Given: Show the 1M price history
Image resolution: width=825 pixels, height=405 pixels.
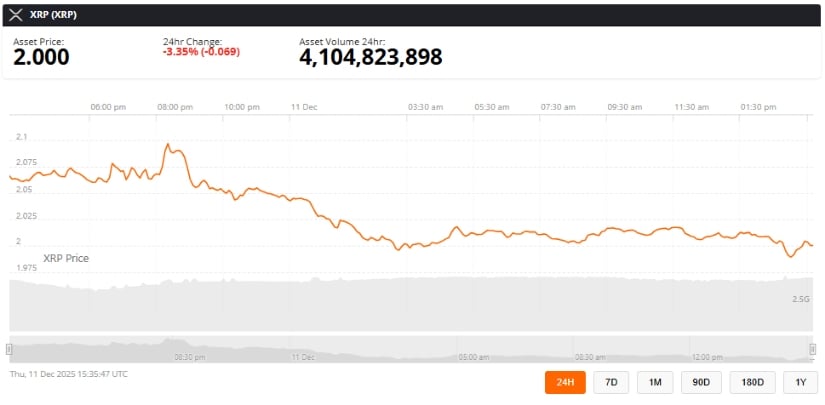Looking at the screenshot, I should (x=655, y=382).
